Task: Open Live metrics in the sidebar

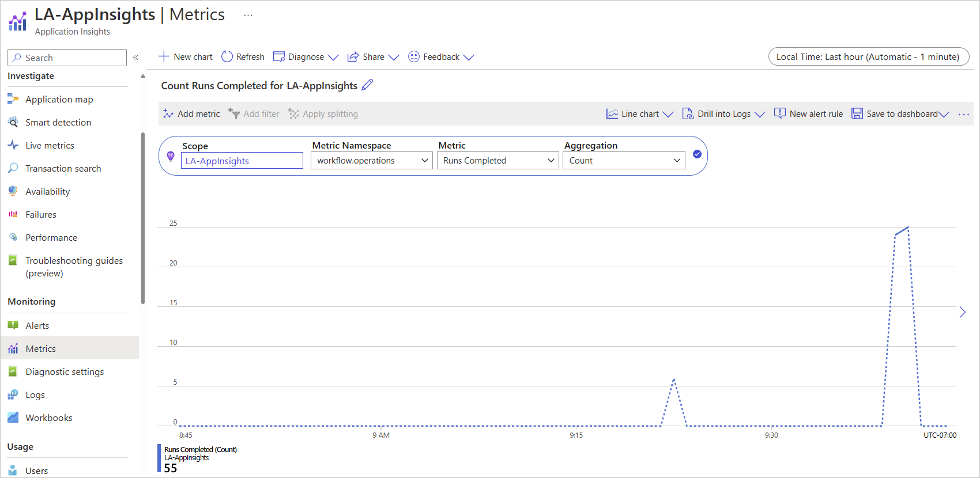Action: [50, 146]
